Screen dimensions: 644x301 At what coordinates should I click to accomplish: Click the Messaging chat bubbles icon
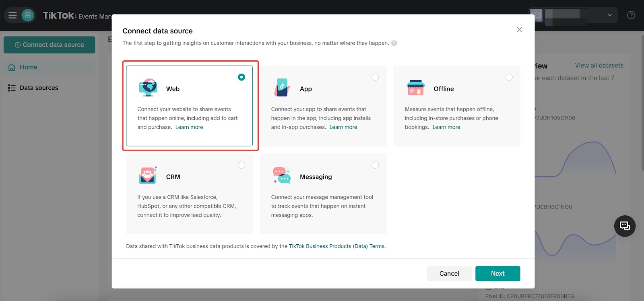(282, 175)
